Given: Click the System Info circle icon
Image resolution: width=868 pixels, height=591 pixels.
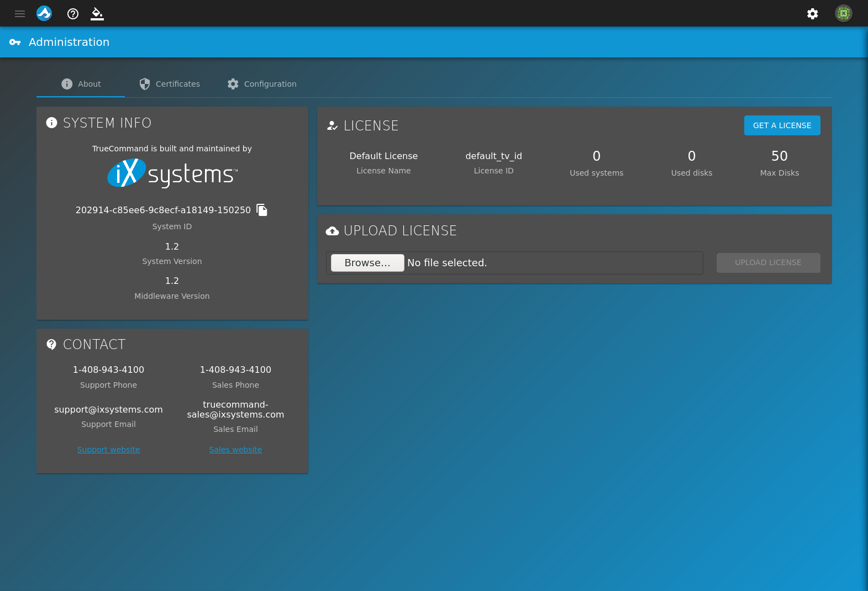Looking at the screenshot, I should click(x=51, y=123).
